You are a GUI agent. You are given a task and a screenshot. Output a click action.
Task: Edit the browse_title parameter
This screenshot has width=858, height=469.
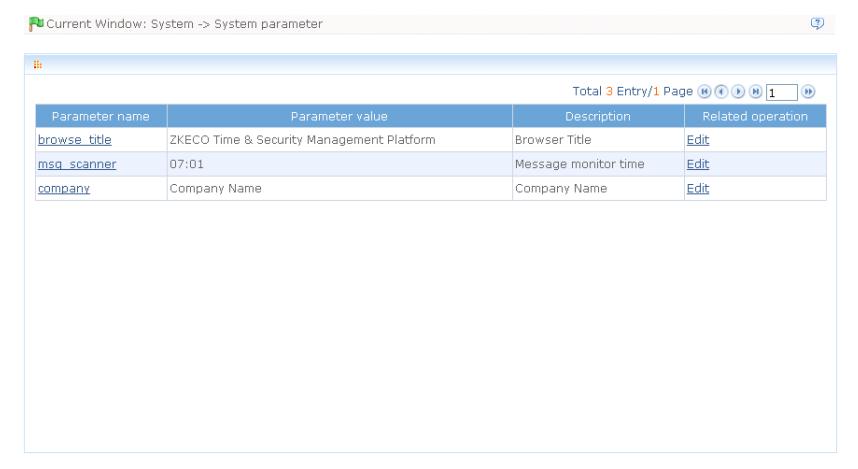point(698,140)
